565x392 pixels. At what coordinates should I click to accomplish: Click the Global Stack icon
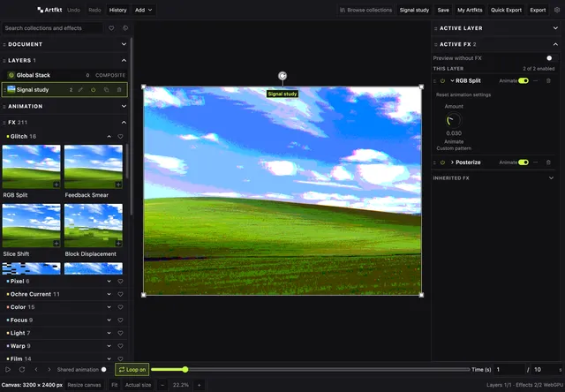[11, 75]
